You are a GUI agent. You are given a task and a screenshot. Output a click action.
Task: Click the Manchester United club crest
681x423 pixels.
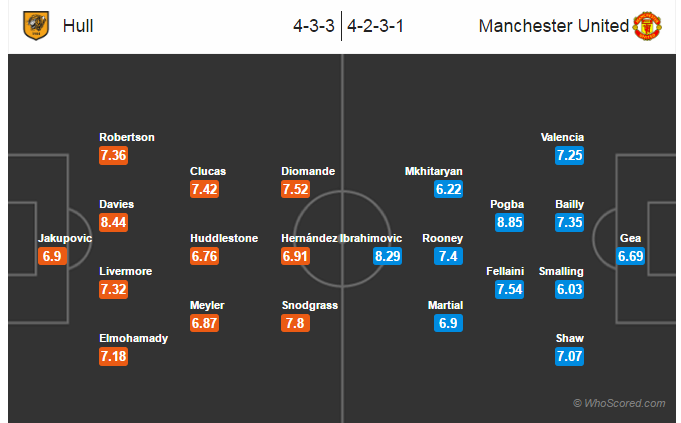click(x=647, y=26)
